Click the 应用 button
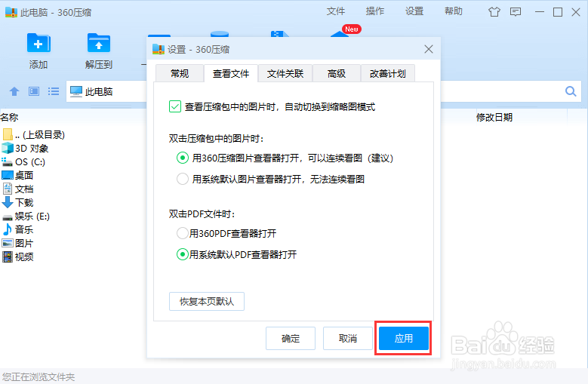This screenshot has height=384, width=588. 404,338
